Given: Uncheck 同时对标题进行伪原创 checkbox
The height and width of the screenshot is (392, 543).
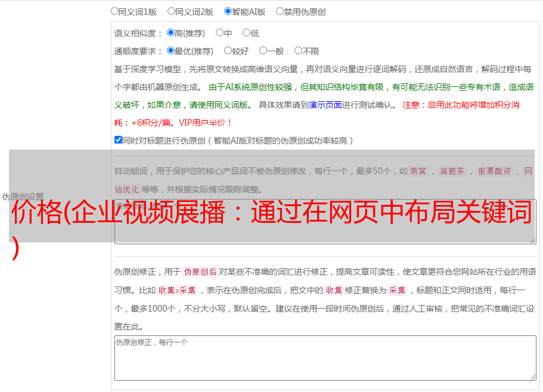Looking at the screenshot, I should click(118, 140).
